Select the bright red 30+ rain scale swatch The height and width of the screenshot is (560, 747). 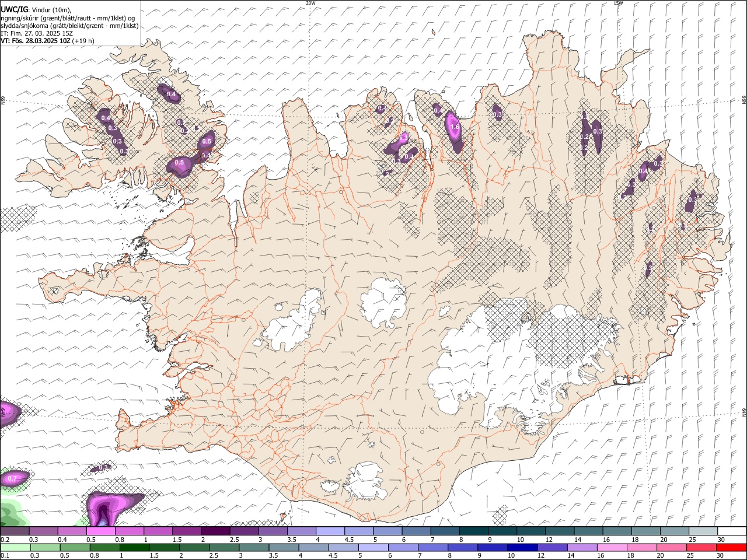tap(731, 547)
